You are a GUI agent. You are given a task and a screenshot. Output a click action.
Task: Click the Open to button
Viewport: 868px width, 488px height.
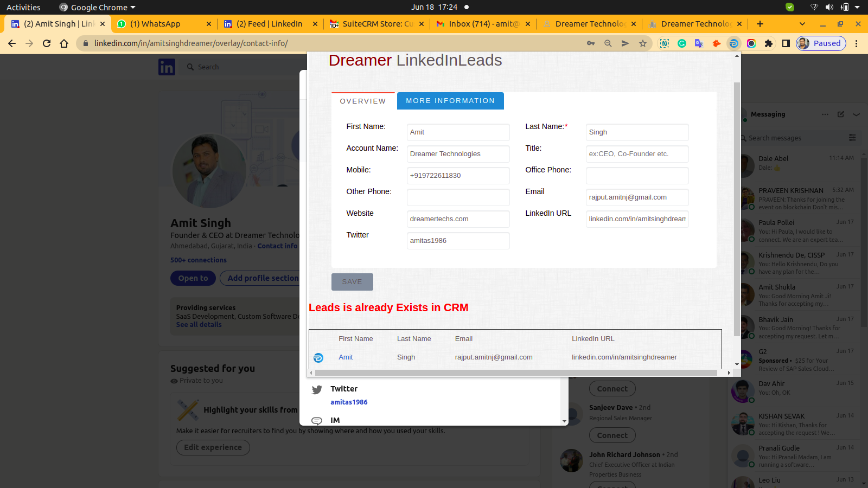[193, 278]
